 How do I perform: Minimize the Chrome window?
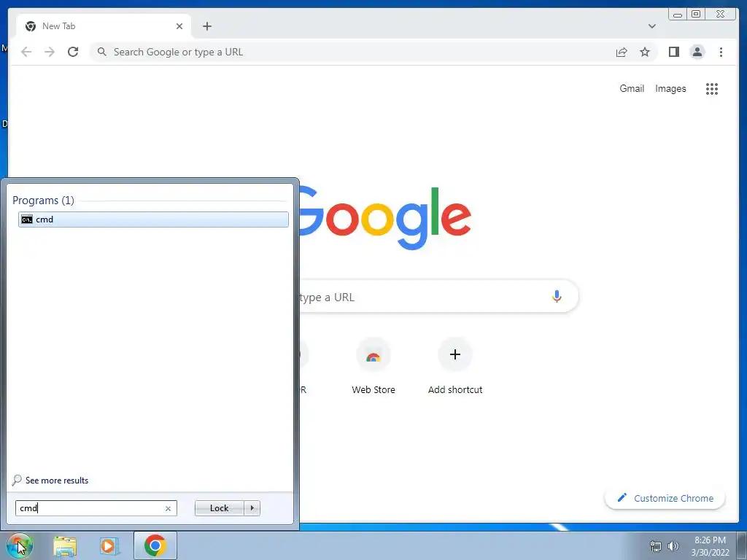pyautogui.click(x=678, y=15)
